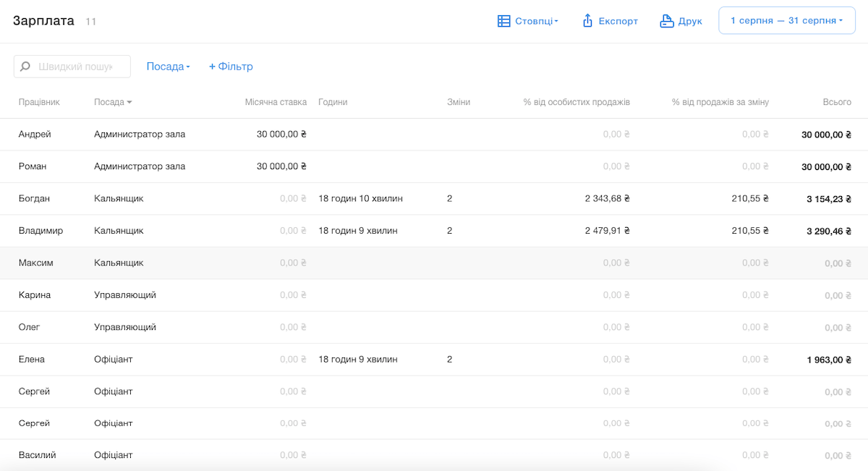Sort by the Посада column header
Viewport: 868px width, 471px height.
113,102
